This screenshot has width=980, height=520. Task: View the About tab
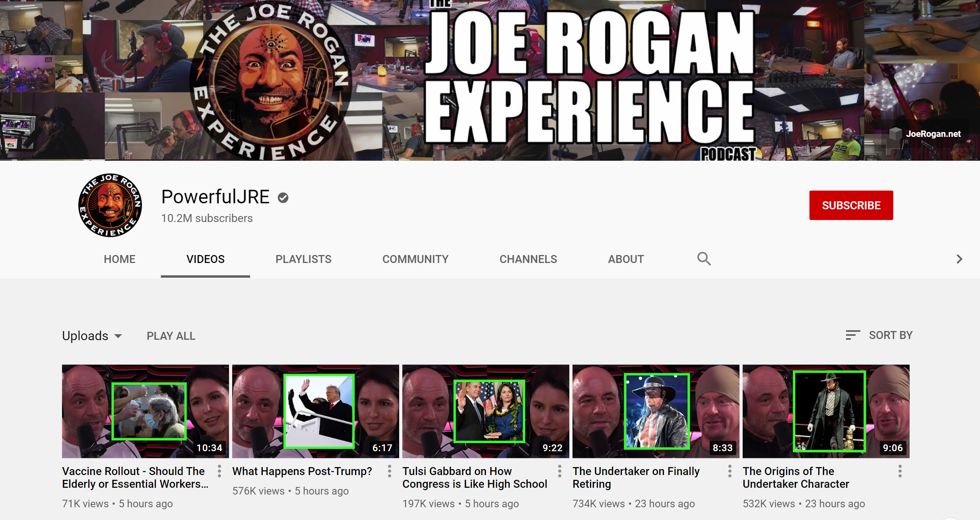pyautogui.click(x=626, y=259)
